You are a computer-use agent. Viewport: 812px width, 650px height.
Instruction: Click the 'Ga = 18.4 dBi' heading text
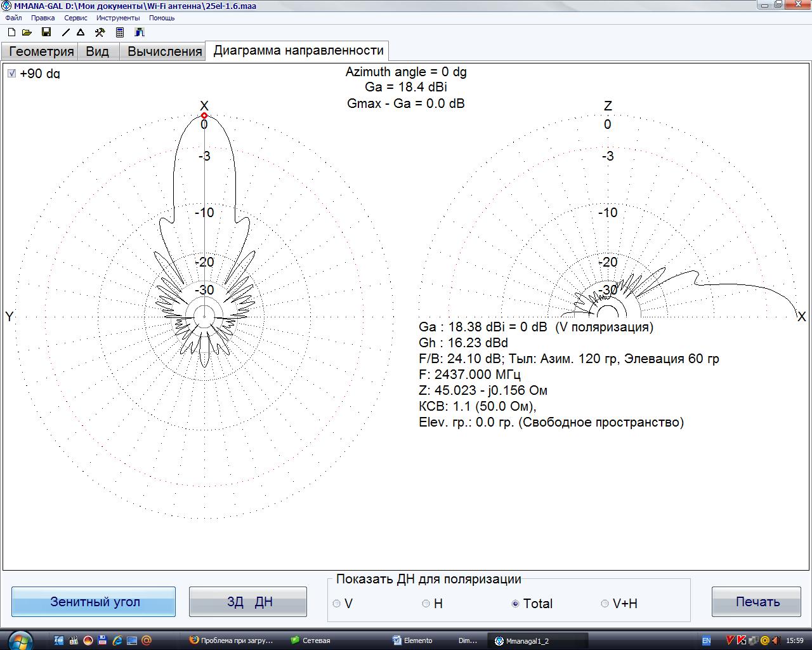[x=406, y=87]
